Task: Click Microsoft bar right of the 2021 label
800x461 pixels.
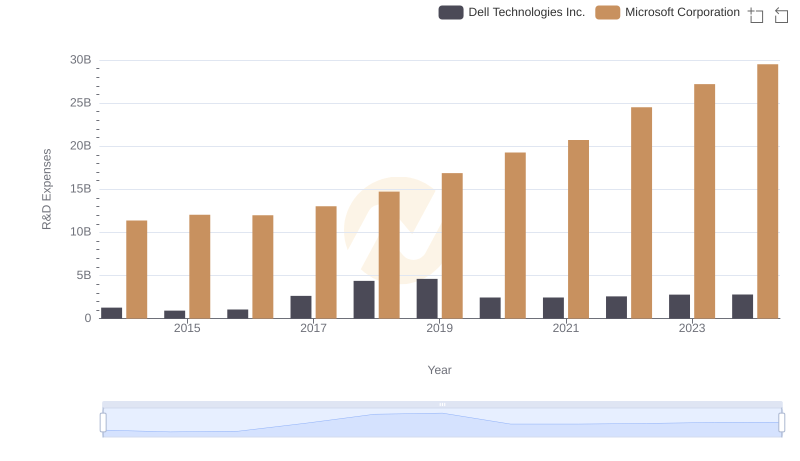Action: click(x=579, y=229)
